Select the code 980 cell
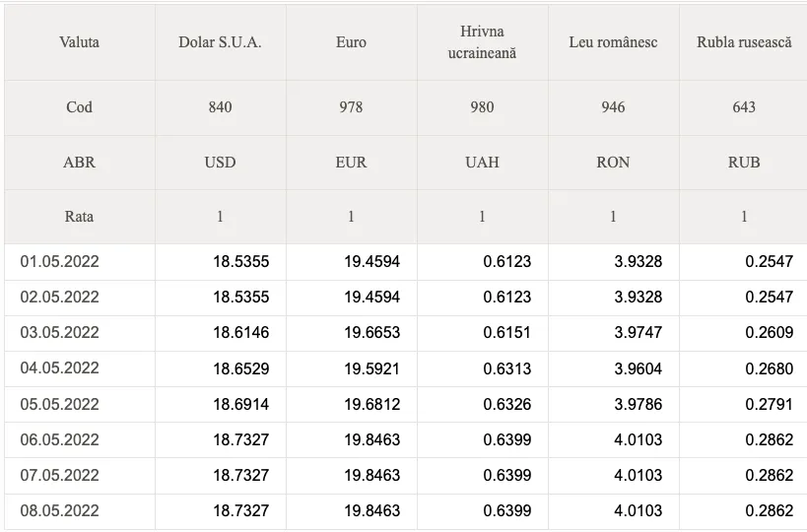807x532 pixels. coord(482,107)
